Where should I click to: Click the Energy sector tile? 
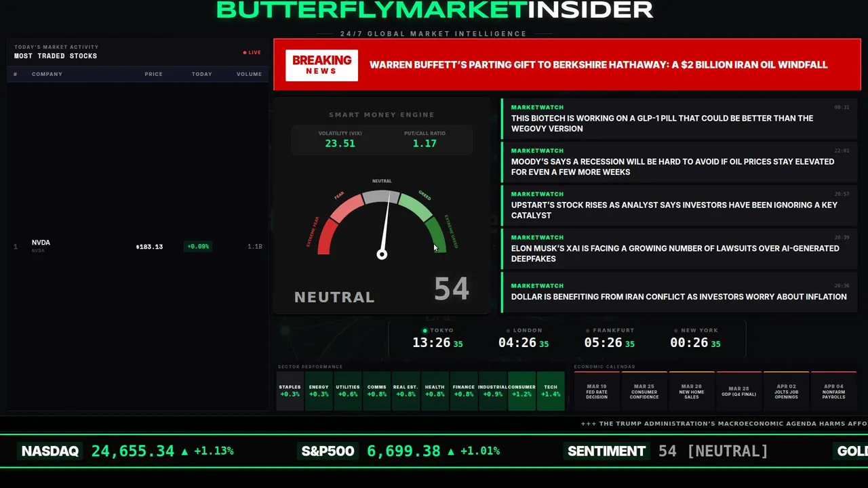pos(319,391)
